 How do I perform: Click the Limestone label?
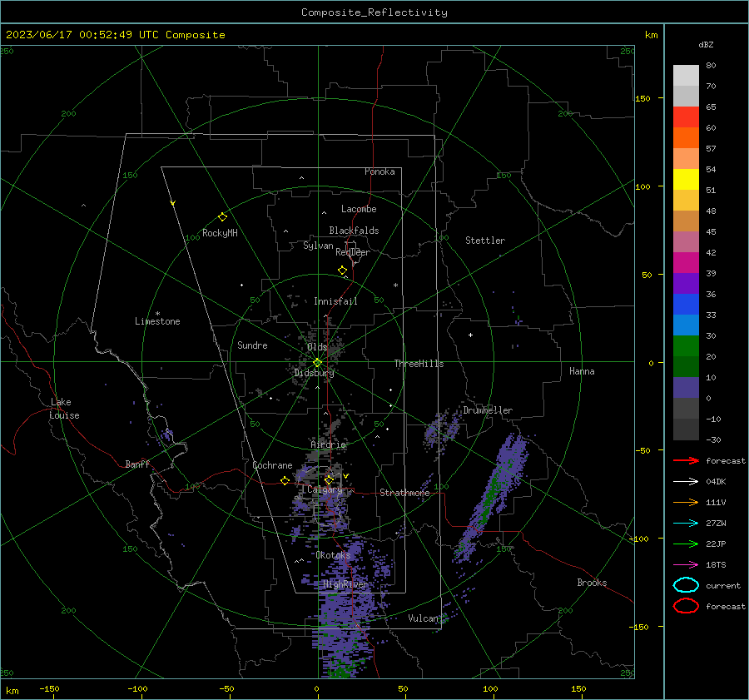[157, 321]
